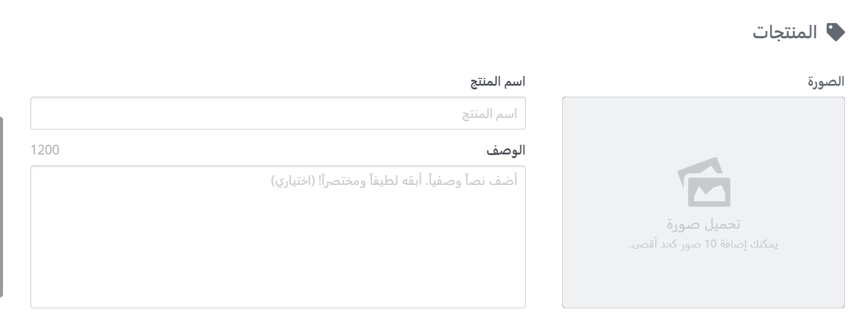Click the الوصف label above the textarea
Viewport: 868px width, 329px height.
pos(506,150)
